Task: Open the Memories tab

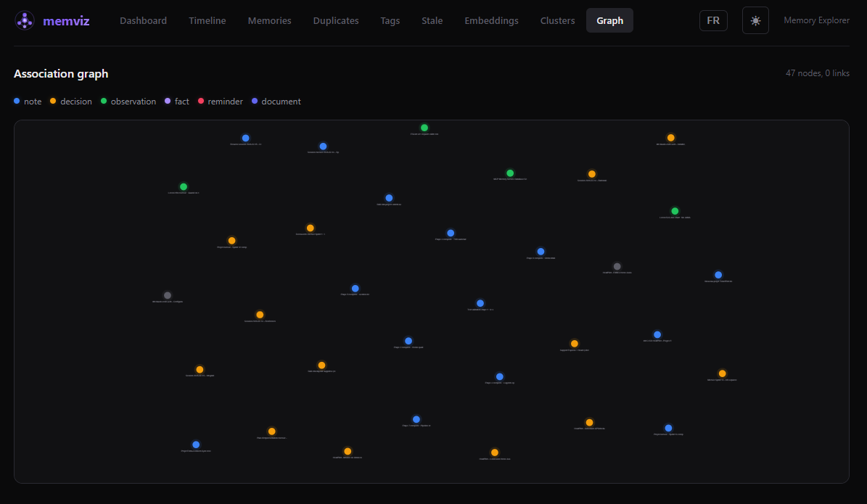Action: point(269,20)
